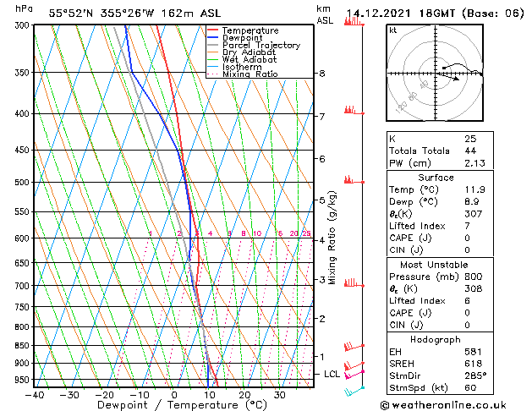Select the Parcel Trajectory legend entry

point(261,46)
